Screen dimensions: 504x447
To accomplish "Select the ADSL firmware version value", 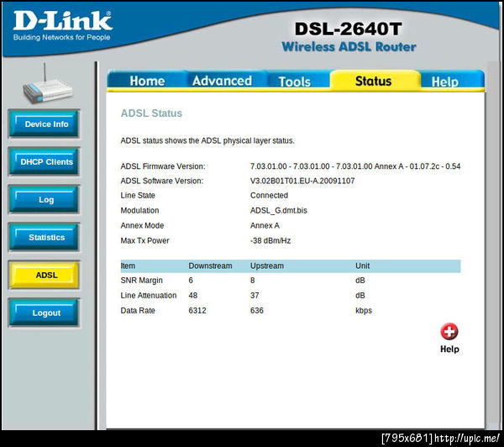I will coord(355,166).
